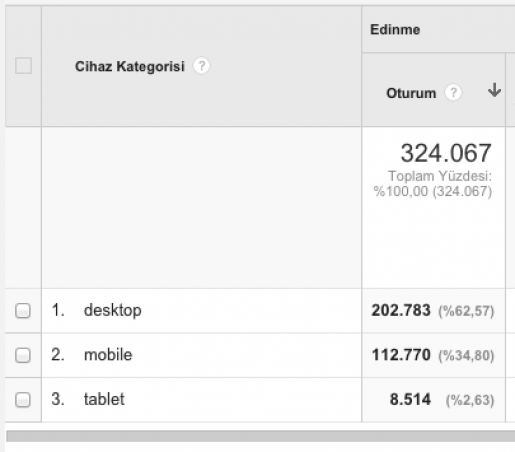The height and width of the screenshot is (452, 515).
Task: Click the Toplam Yüzdesi summary text
Action: coord(433,184)
